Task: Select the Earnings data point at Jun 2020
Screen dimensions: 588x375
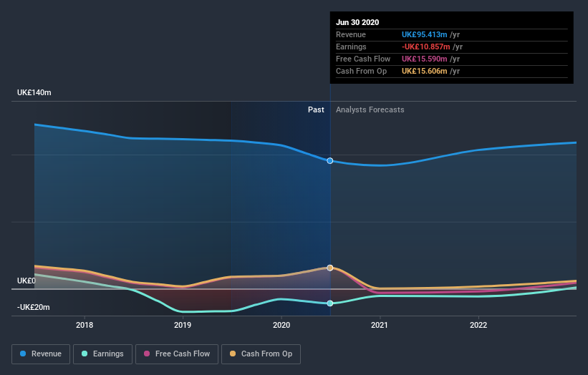Action: 330,303
